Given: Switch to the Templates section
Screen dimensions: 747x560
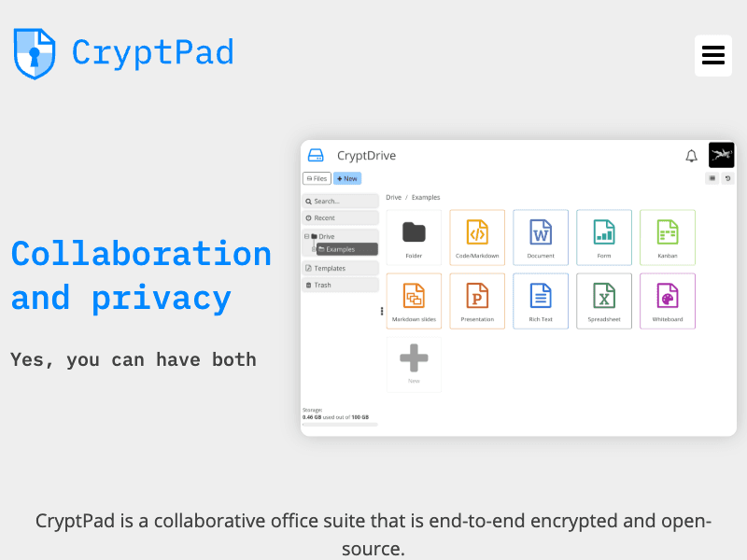Looking at the screenshot, I should coord(339,268).
